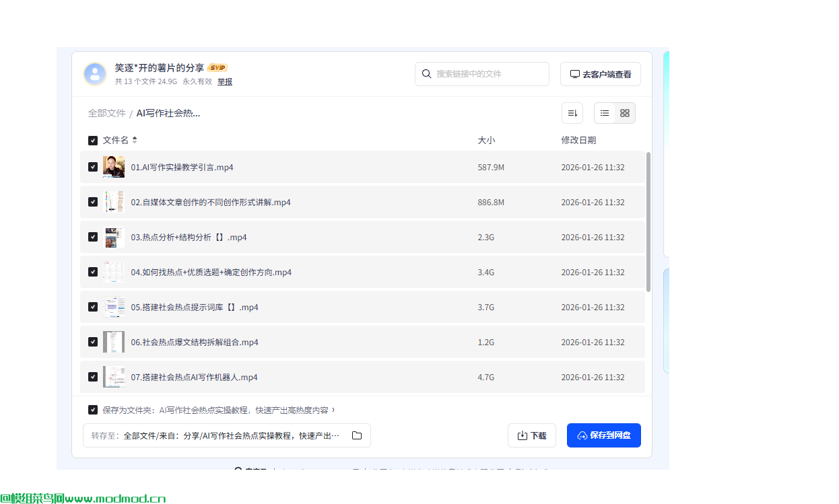Switch to grid view layout
Screen dimensions: 839x504
(624, 113)
